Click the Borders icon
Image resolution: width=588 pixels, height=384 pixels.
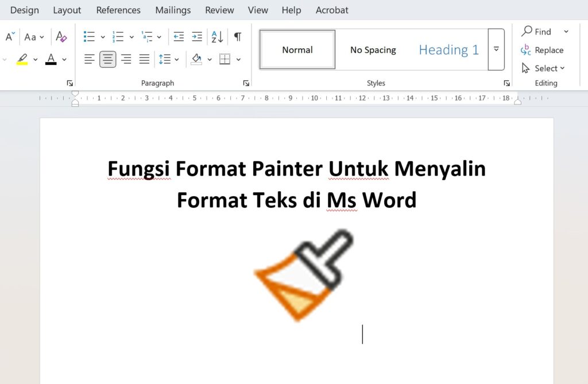pyautogui.click(x=225, y=59)
